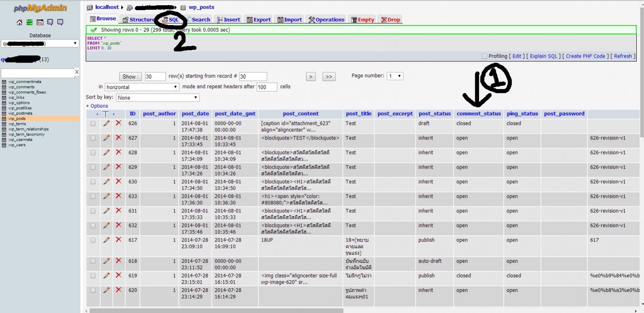Click the edit pencil for row 626
644x313 pixels.
[106, 123]
